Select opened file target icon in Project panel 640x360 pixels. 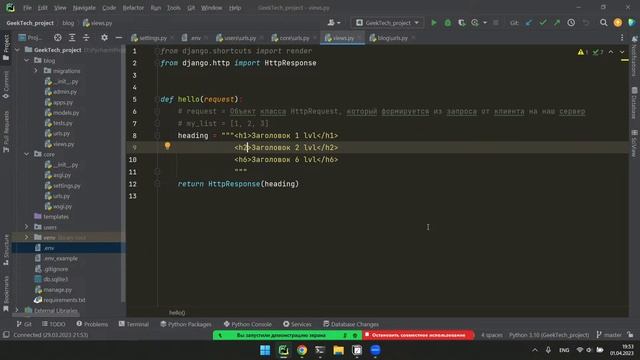point(58,38)
